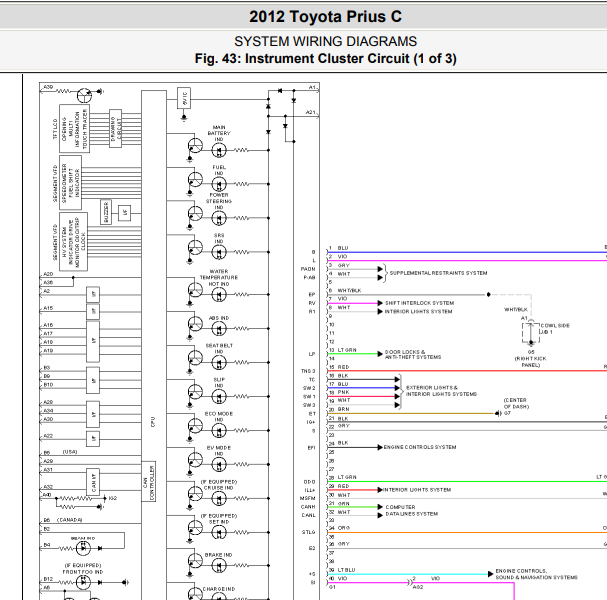Click the 'EV MODE IND' label

[x=219, y=451]
